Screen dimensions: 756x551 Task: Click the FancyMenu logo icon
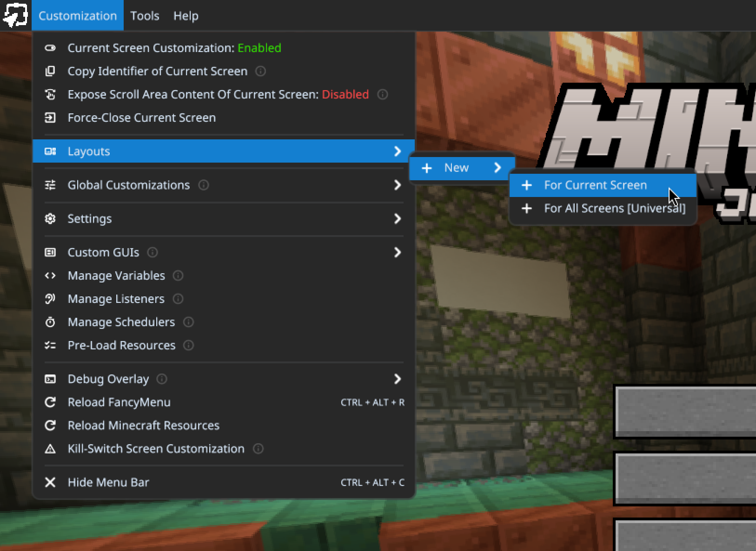click(x=15, y=15)
